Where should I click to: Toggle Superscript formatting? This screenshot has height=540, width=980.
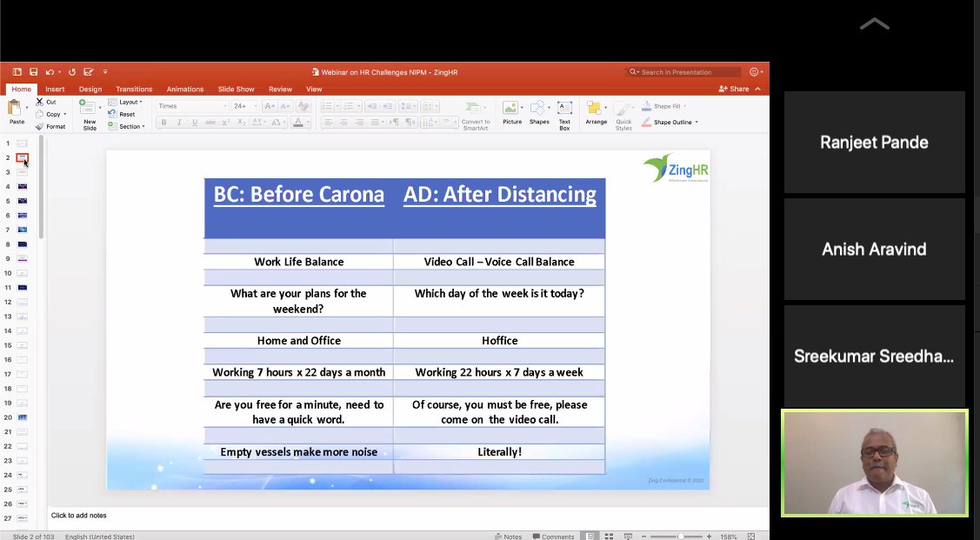(226, 123)
